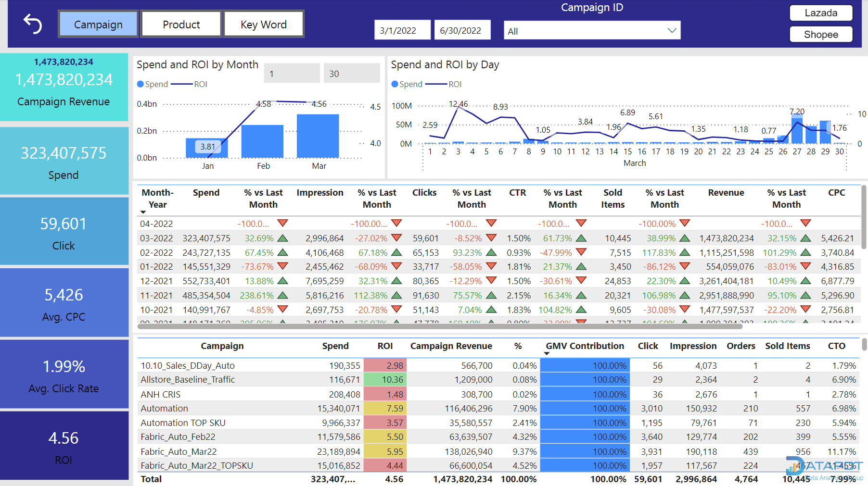
Task: Click the down-arrow icon in 04-2022 spend row
Action: [282, 223]
